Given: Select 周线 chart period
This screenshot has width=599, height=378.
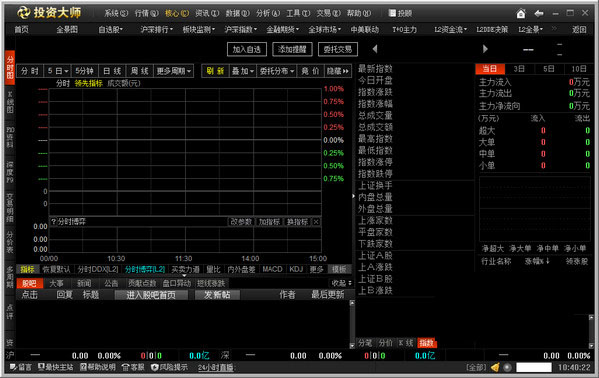Looking at the screenshot, I should pyautogui.click(x=139, y=71).
